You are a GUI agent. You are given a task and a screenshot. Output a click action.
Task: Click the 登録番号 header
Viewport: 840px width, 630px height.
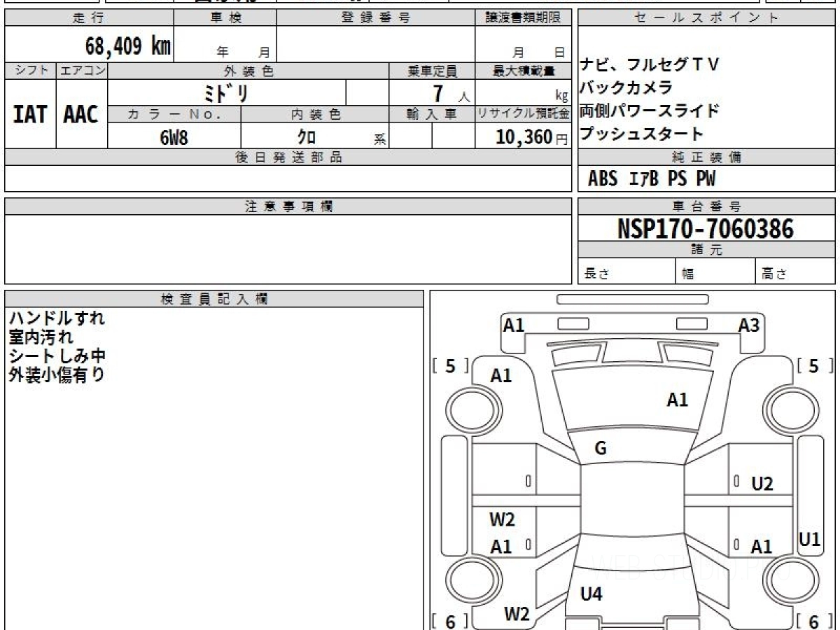[376, 18]
